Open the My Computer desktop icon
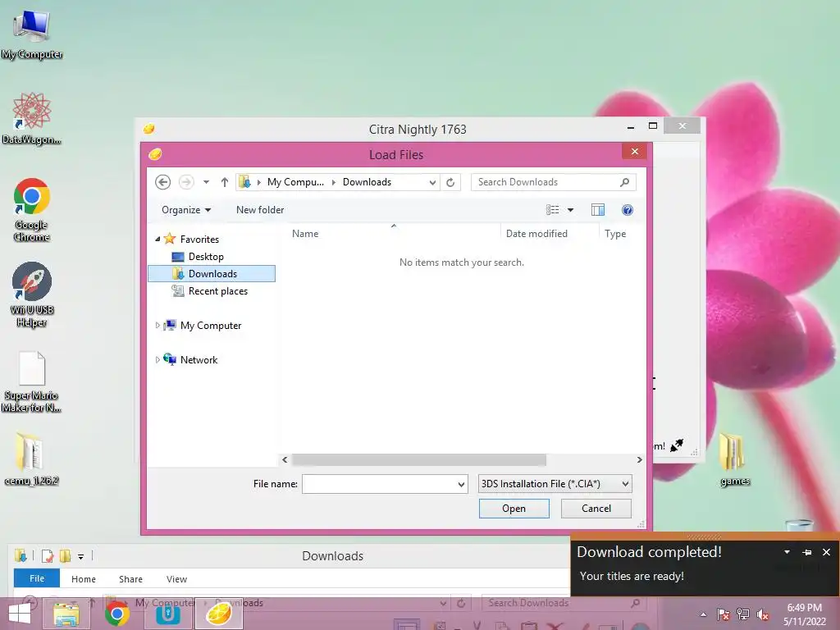 pos(32,34)
